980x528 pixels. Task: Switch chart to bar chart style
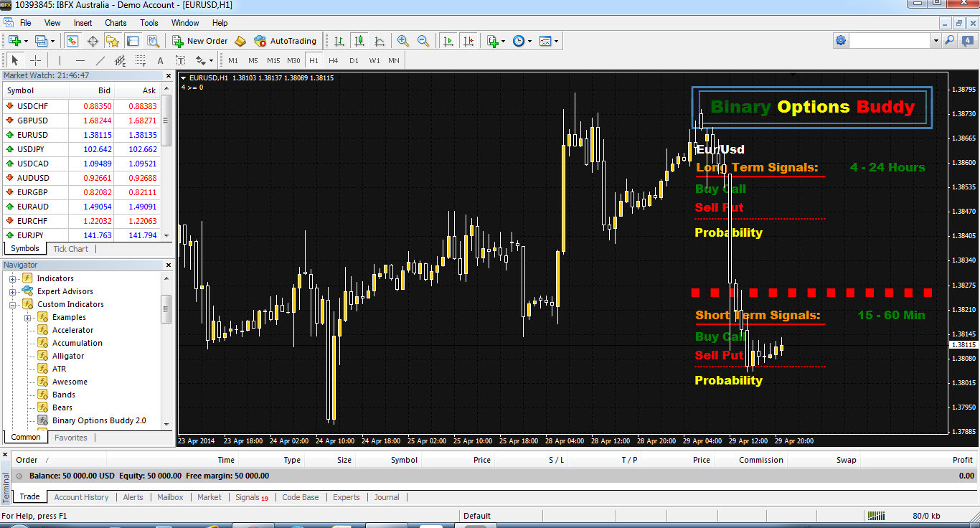click(x=339, y=41)
